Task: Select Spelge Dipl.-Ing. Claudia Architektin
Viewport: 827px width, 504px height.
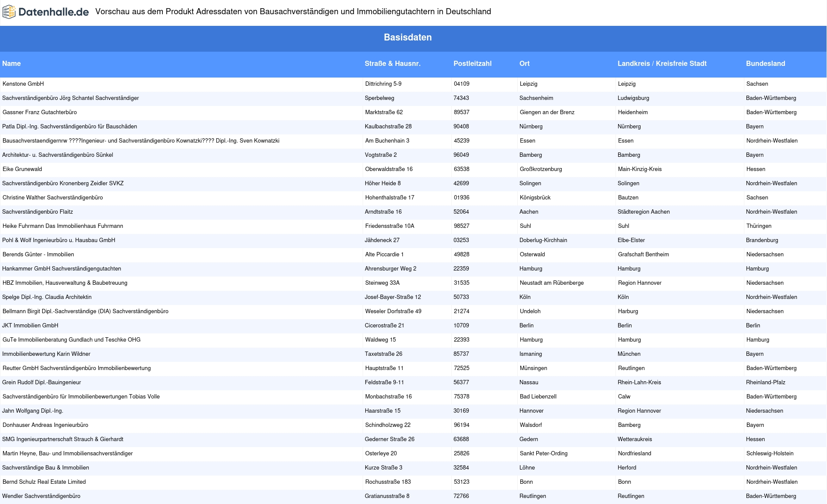Action: point(47,297)
